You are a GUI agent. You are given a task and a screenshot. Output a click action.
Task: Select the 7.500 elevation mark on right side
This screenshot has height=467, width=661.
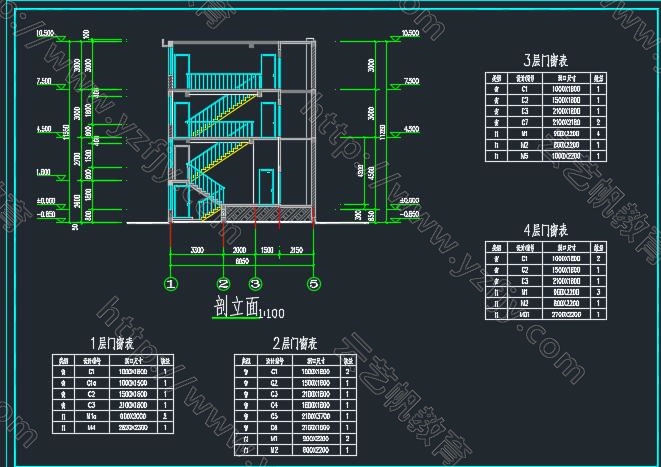point(410,81)
